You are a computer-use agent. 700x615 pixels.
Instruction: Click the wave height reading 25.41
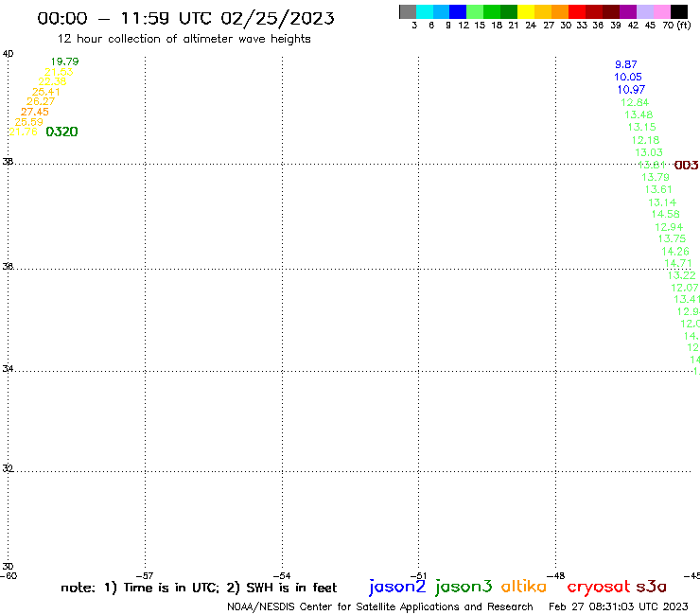[46, 92]
